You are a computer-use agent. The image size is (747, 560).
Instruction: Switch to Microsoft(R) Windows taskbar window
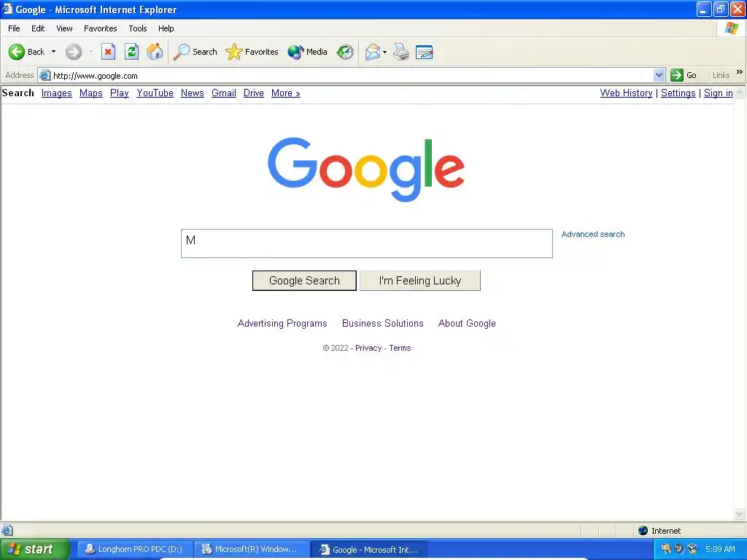click(x=251, y=549)
